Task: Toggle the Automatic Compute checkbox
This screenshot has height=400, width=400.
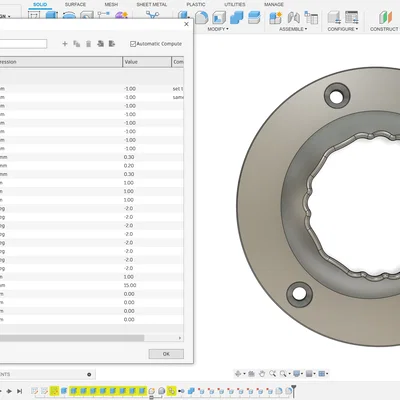Action: point(133,44)
